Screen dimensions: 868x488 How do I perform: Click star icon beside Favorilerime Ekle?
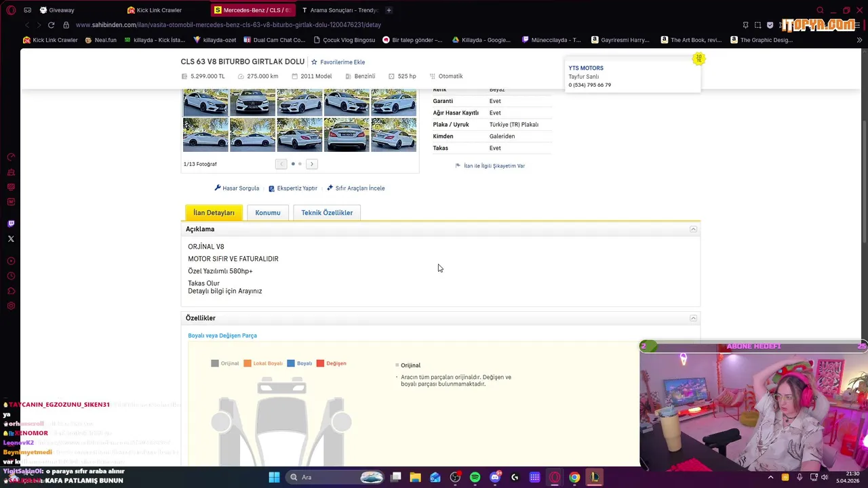(314, 62)
